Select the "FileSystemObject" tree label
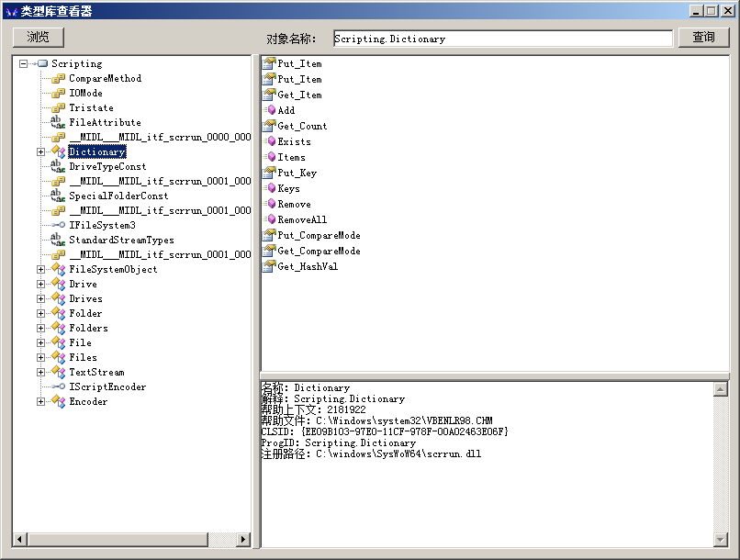This screenshot has height=560, width=740. 113,269
